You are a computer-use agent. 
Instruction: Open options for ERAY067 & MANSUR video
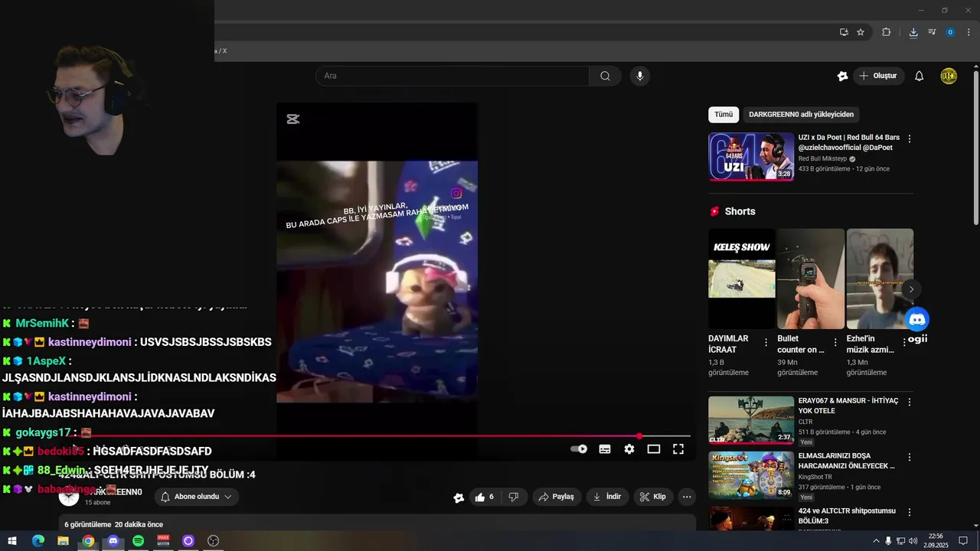click(x=910, y=402)
